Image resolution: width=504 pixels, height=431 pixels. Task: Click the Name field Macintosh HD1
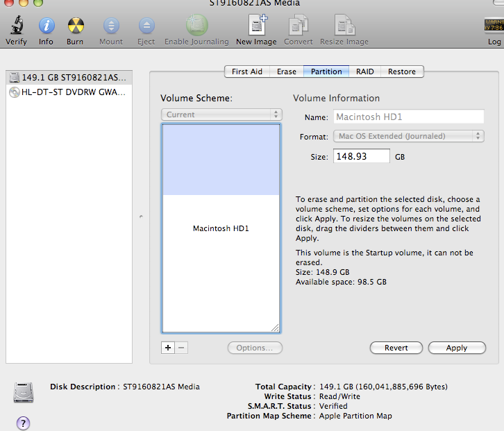tap(408, 117)
